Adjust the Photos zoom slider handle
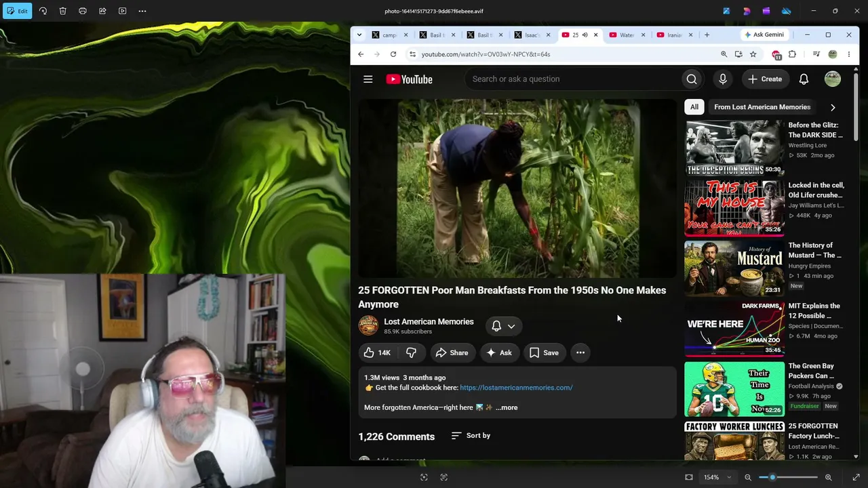The image size is (868, 488). click(x=772, y=477)
